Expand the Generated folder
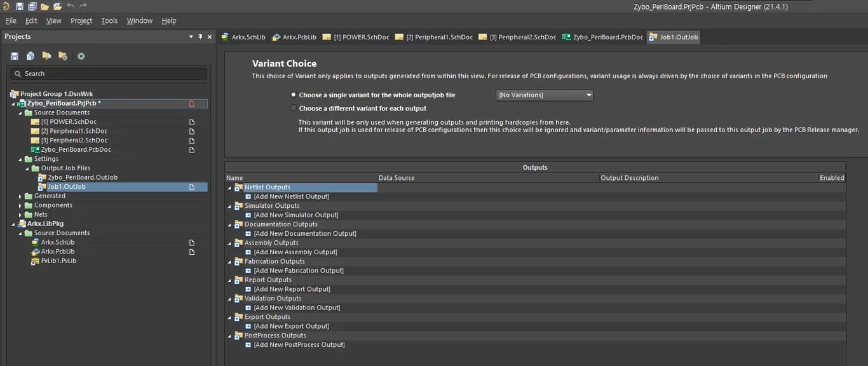The width and height of the screenshot is (868, 366). click(20, 196)
